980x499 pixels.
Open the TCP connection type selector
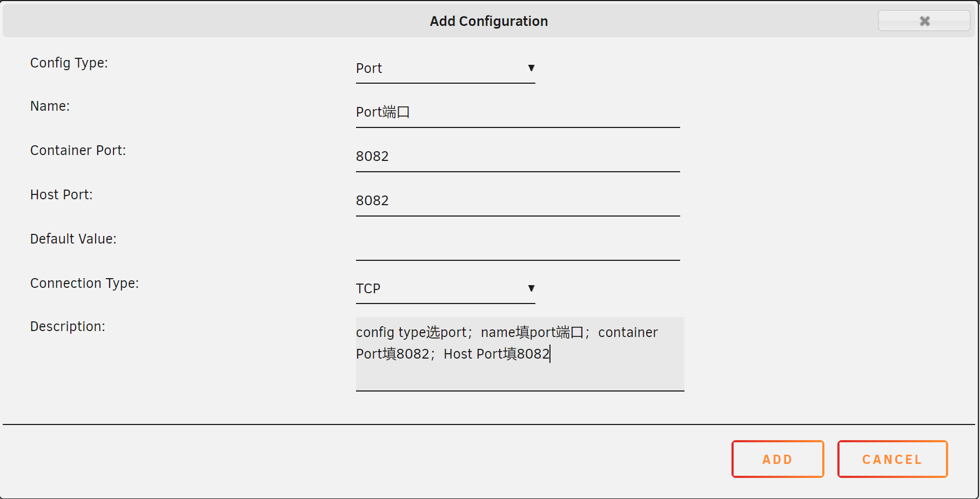point(445,289)
